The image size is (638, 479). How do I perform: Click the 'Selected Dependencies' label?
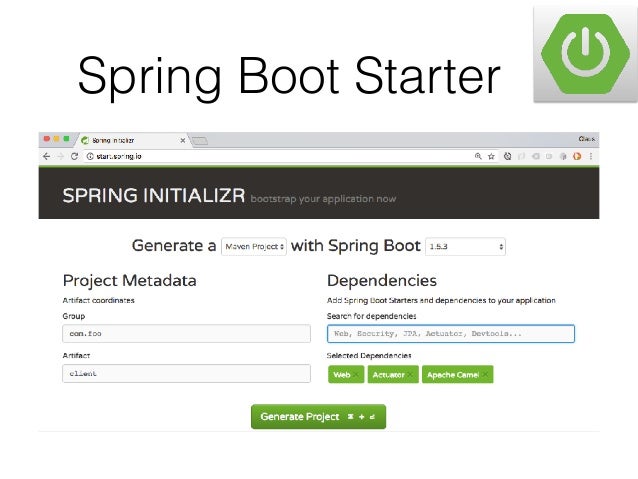(369, 356)
